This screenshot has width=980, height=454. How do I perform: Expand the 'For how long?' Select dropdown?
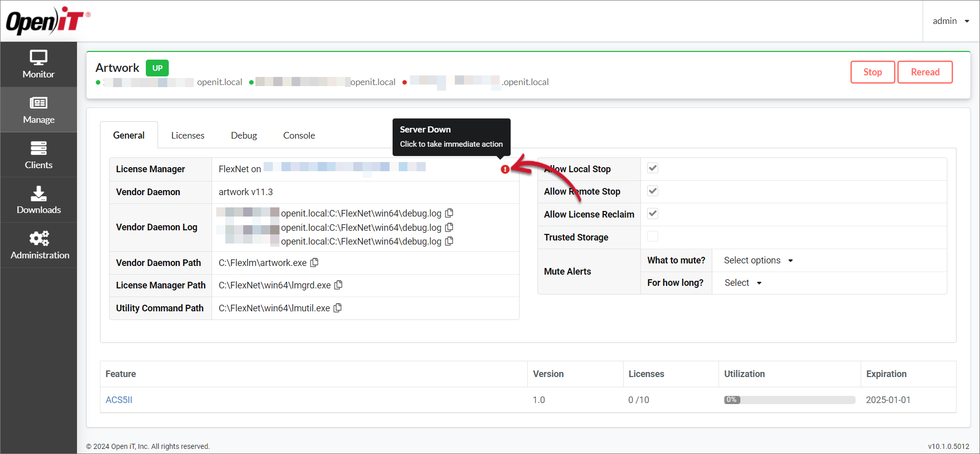(x=743, y=283)
